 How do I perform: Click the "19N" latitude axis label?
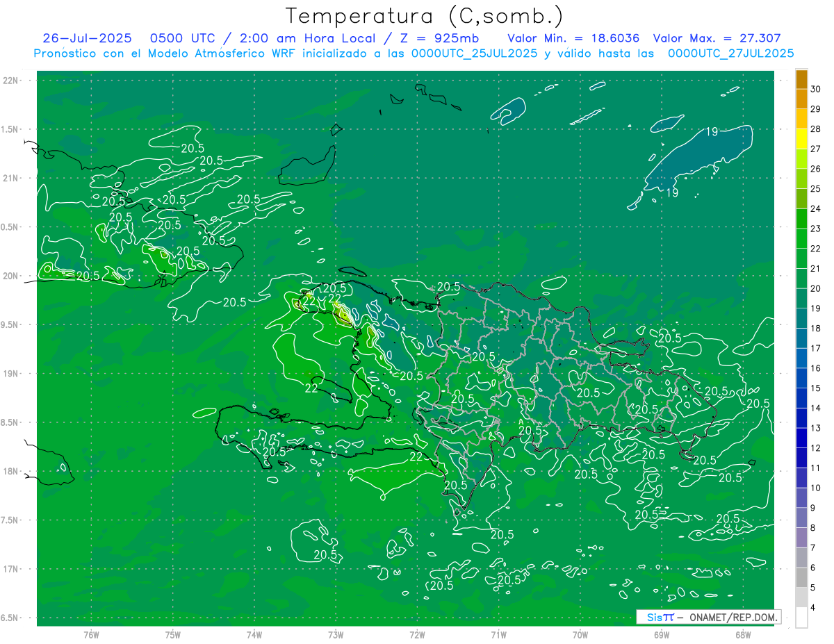click(10, 374)
